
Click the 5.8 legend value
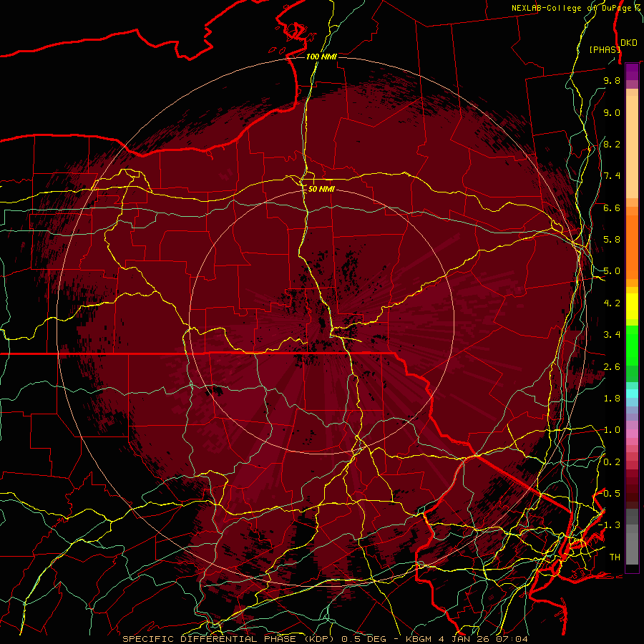(612, 240)
